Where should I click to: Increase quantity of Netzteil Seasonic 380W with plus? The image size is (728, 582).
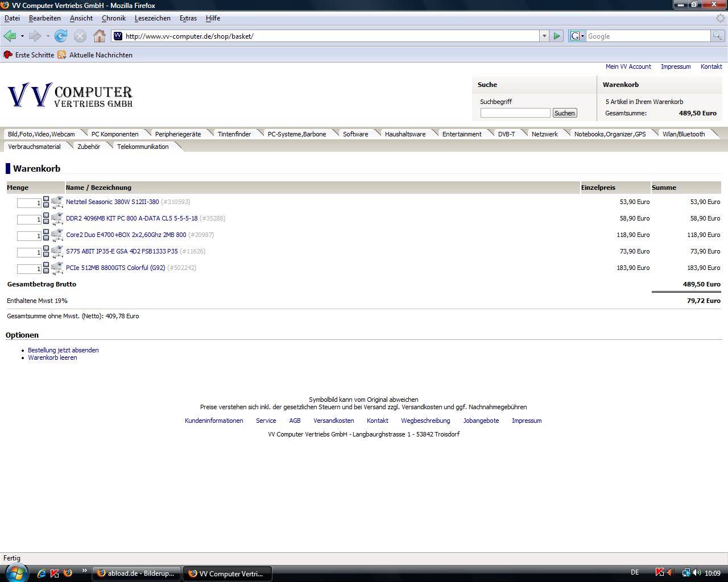tap(46, 199)
